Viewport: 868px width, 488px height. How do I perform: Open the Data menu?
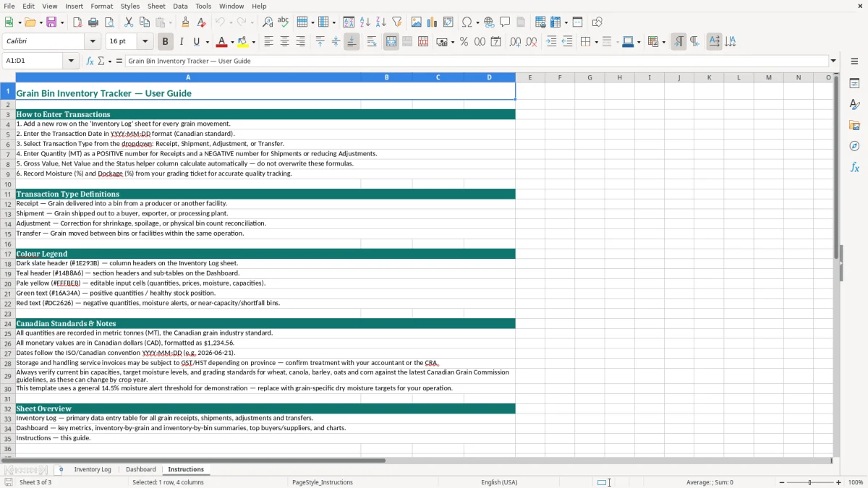(x=180, y=6)
